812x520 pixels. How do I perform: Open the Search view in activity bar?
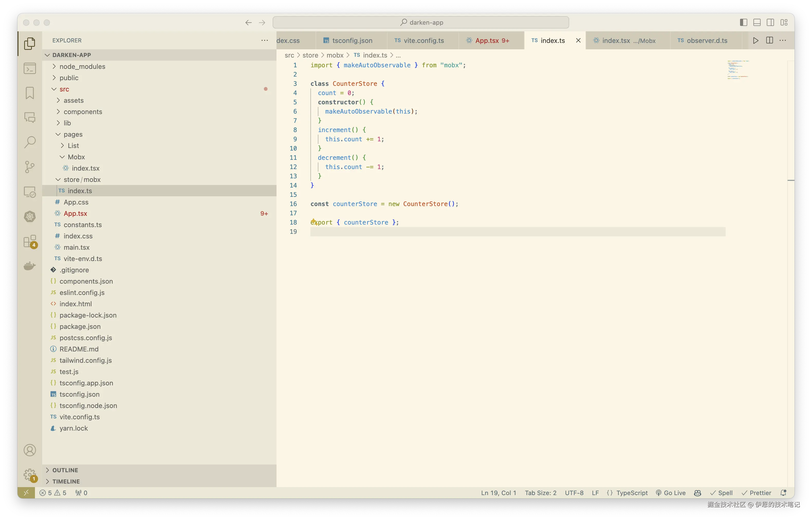tap(30, 142)
